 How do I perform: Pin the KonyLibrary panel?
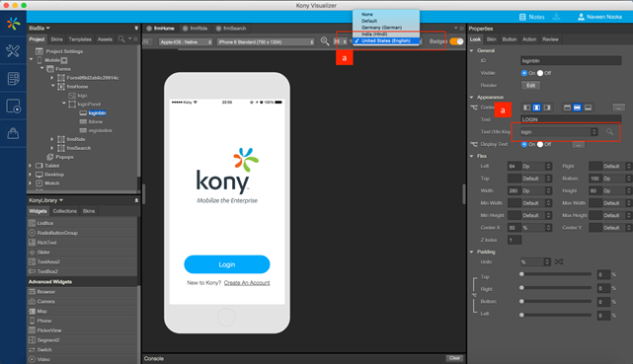coord(136,200)
